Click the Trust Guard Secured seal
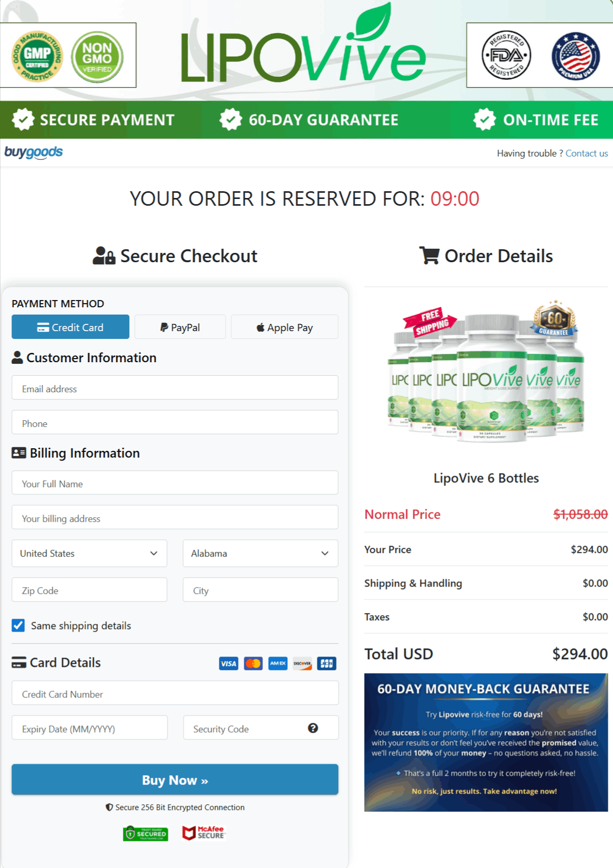The image size is (613, 868). click(146, 833)
